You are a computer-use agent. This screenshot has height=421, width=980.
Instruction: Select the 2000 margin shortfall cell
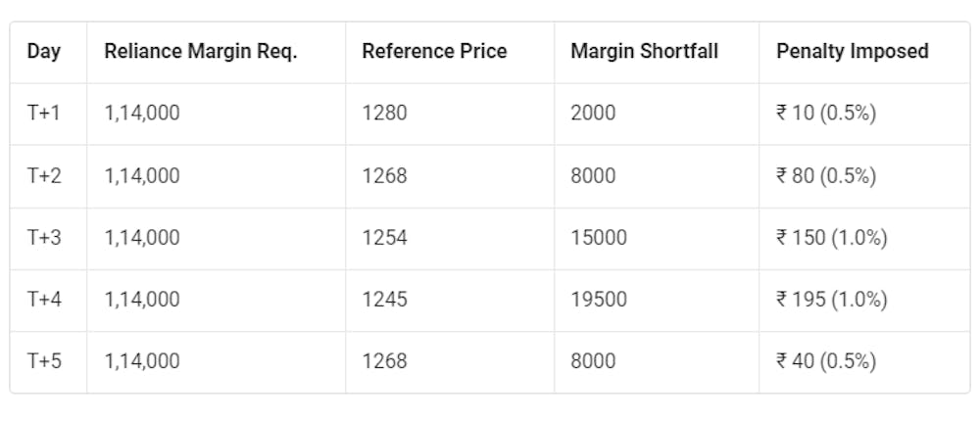coord(593,114)
